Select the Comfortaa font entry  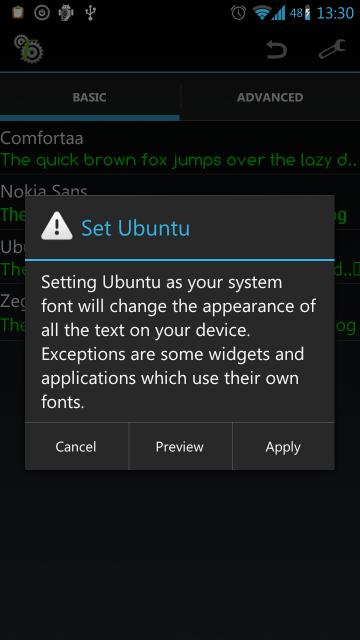coord(180,149)
